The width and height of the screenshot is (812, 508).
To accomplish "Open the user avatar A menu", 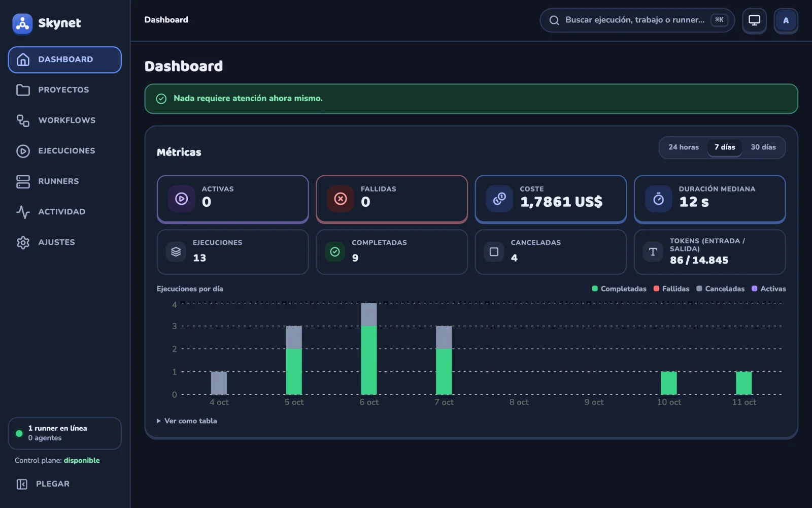I will coord(786,21).
